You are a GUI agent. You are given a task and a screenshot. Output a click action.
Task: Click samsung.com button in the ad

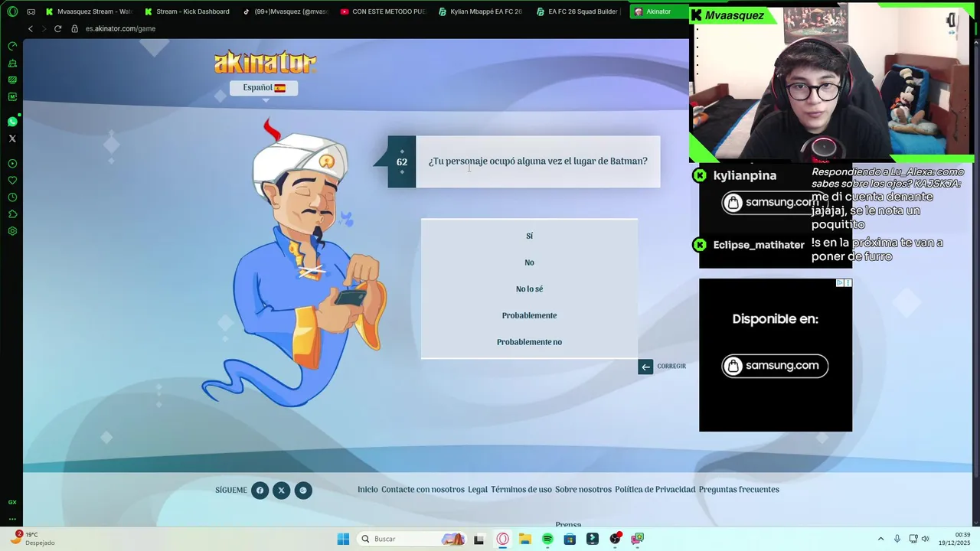(775, 366)
